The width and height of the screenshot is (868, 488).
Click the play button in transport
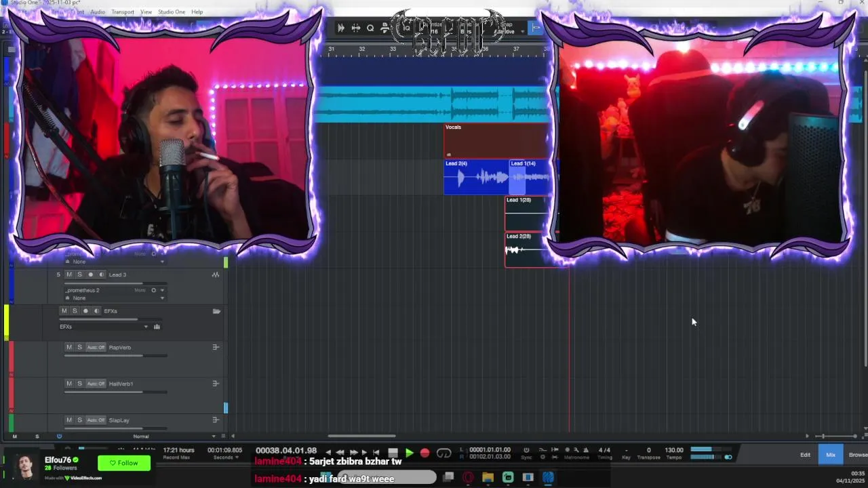tap(409, 453)
